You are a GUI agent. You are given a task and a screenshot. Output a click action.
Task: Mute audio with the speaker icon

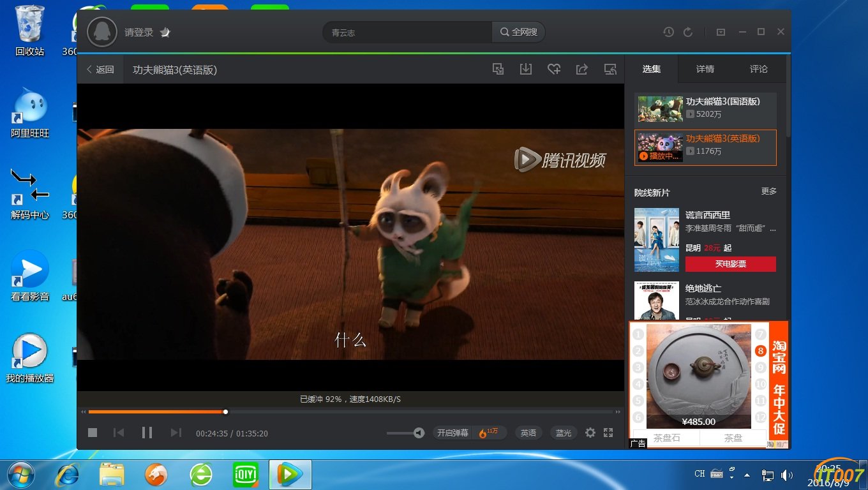coord(419,433)
